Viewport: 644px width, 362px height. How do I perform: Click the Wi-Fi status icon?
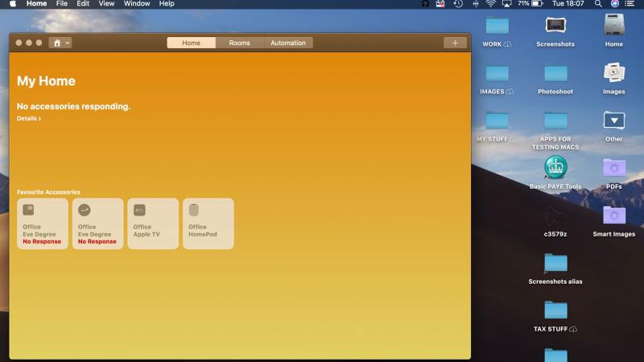(490, 4)
